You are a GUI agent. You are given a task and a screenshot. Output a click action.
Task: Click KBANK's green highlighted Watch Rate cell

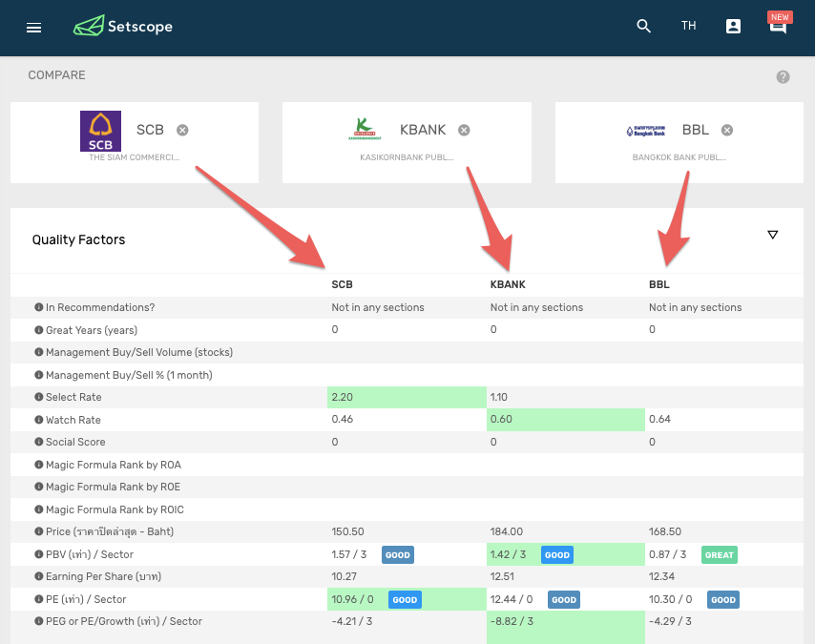[x=566, y=420]
